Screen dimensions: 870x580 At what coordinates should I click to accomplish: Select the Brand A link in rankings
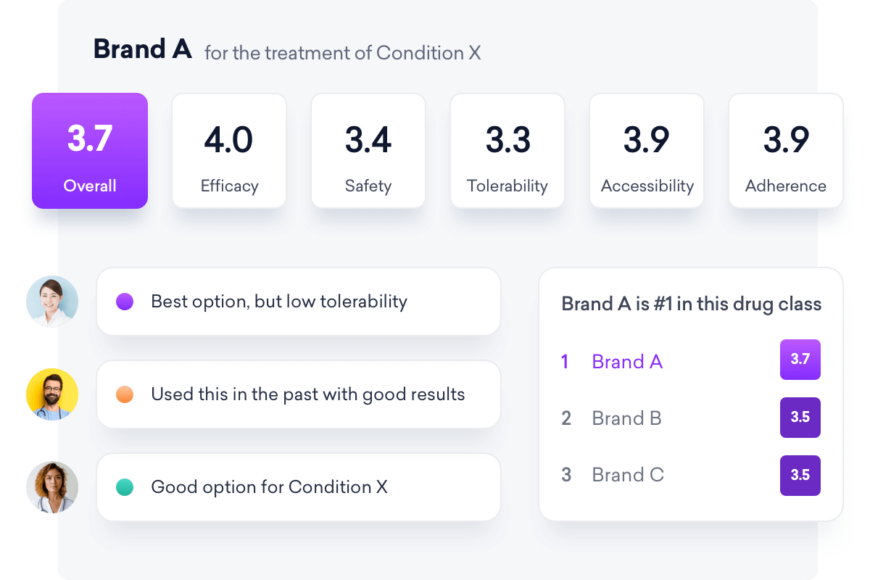point(627,361)
